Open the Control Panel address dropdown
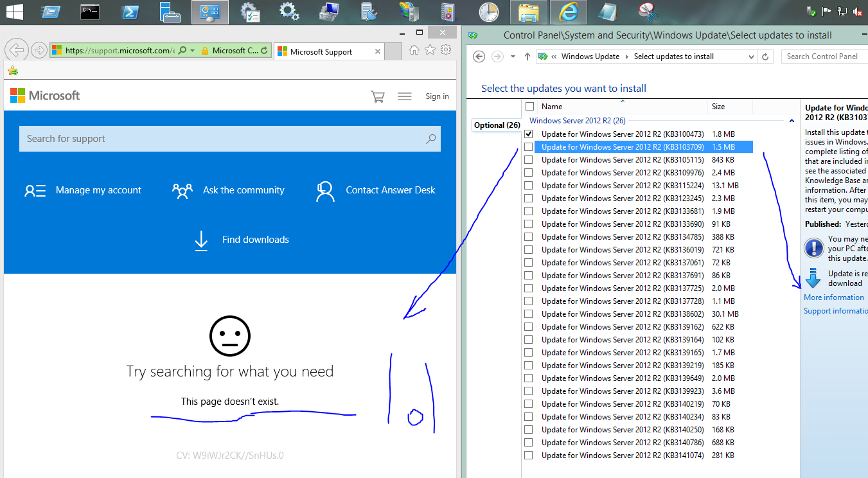 coord(751,57)
